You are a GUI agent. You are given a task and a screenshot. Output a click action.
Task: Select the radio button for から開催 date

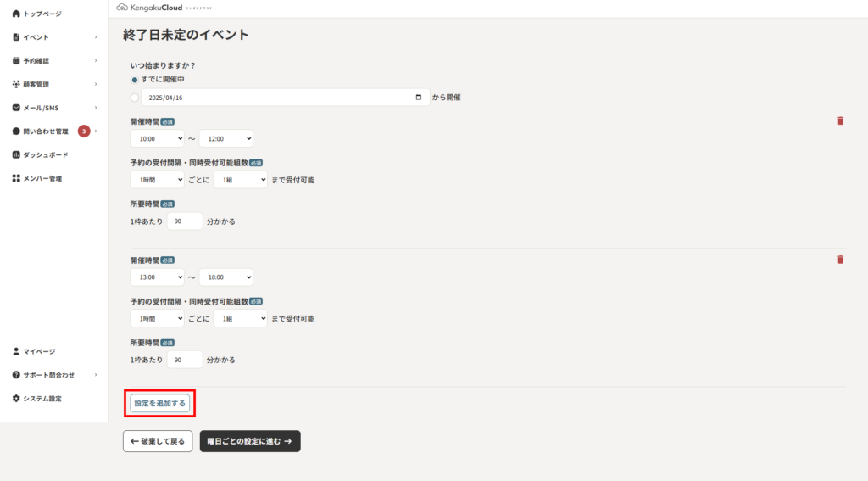[x=135, y=98]
